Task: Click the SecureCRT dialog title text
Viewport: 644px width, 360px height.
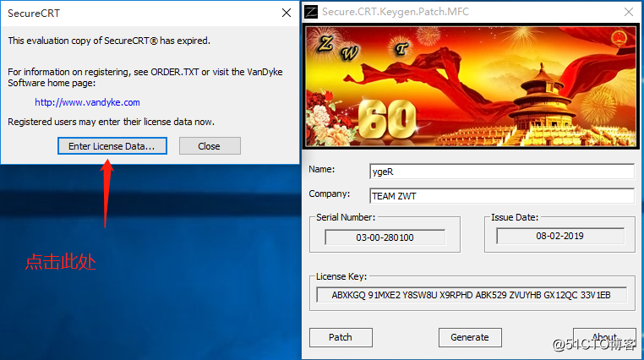Action: pos(34,14)
